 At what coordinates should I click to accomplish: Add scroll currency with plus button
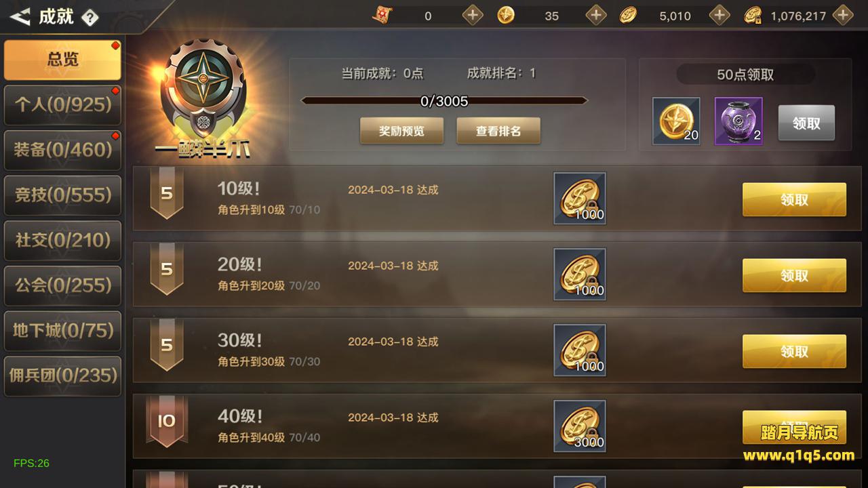click(x=473, y=15)
